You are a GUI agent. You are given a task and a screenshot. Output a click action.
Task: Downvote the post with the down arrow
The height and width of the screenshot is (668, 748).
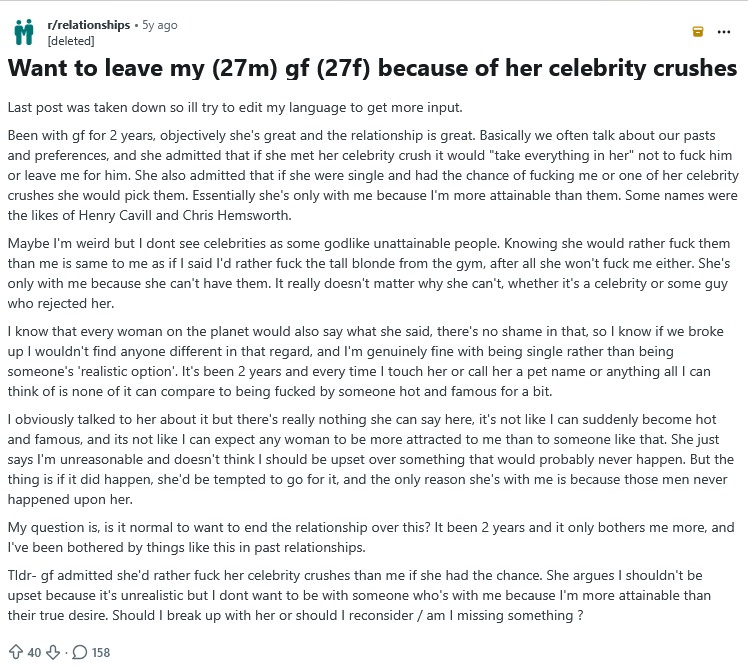coord(53,652)
